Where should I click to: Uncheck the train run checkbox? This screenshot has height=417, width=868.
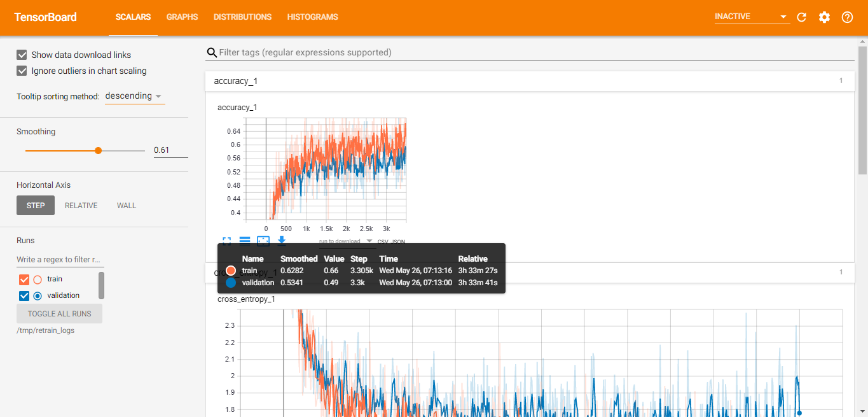24,279
